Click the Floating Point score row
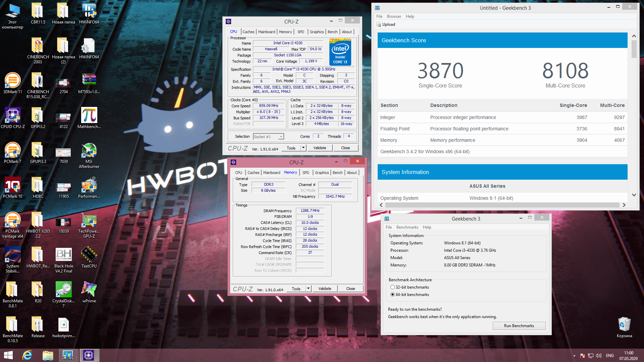This screenshot has width=644, height=362. tap(502, 129)
